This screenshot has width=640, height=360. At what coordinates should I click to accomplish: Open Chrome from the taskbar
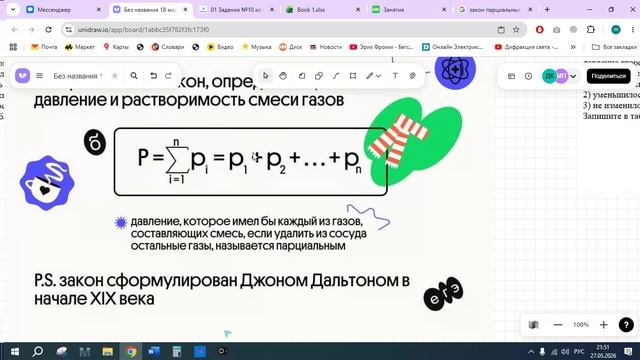pyautogui.click(x=131, y=351)
